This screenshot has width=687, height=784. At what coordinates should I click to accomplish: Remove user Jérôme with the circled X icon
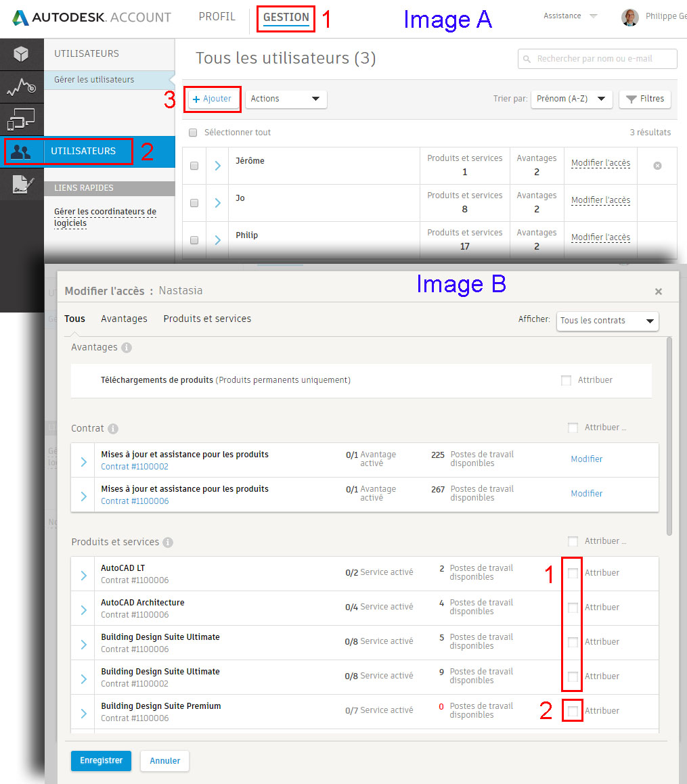click(x=657, y=166)
